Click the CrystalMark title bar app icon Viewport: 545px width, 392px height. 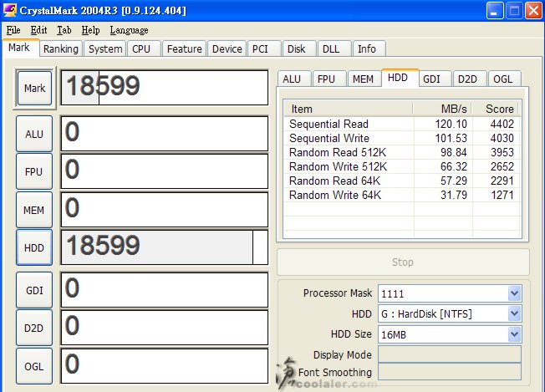coord(10,10)
